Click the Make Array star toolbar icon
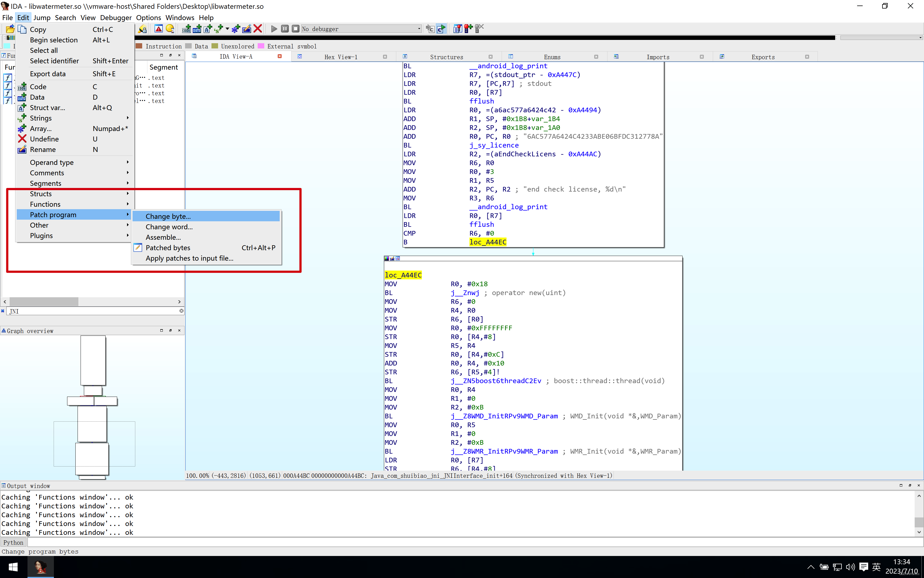Screen dimensions: 924x578 pyautogui.click(x=236, y=29)
